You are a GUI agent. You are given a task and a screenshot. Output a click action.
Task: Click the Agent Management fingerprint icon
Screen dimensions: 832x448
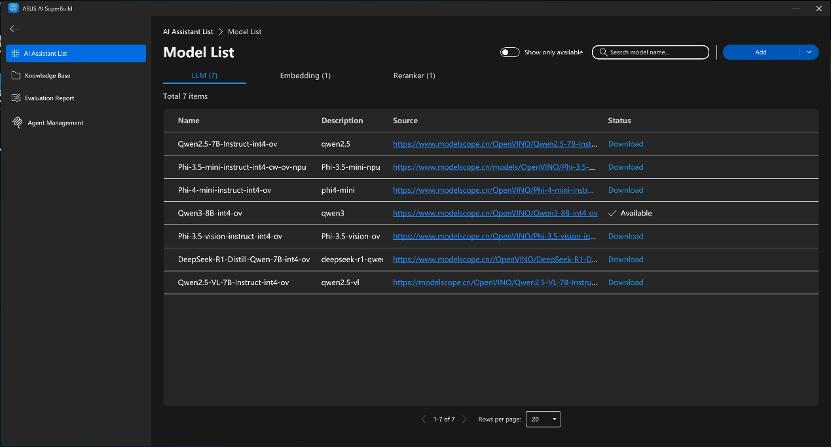[x=17, y=122]
